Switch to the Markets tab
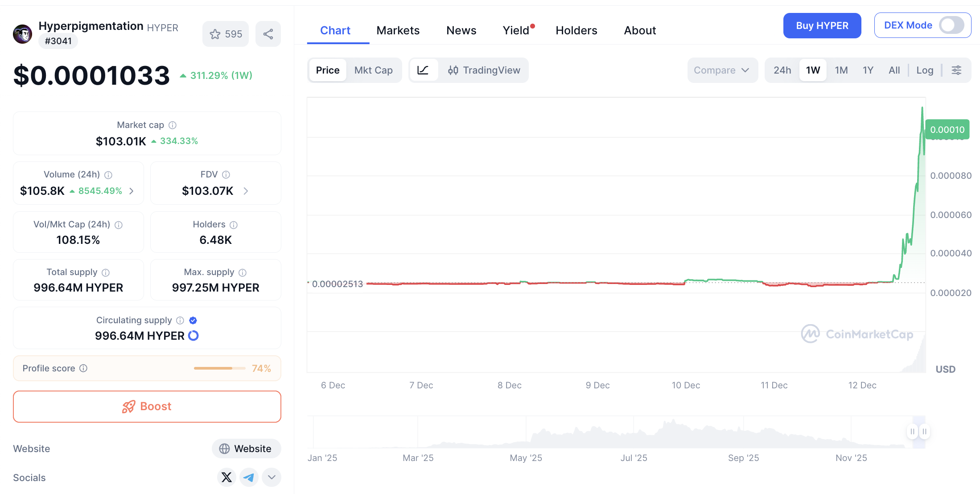The image size is (980, 494). click(398, 30)
